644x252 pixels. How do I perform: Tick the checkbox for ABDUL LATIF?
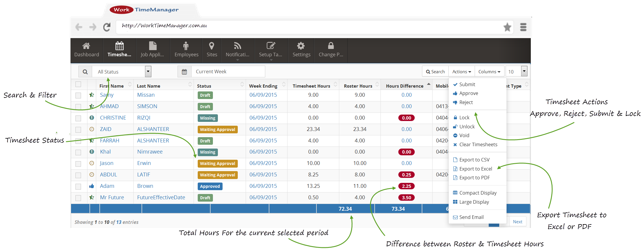pyautogui.click(x=78, y=175)
